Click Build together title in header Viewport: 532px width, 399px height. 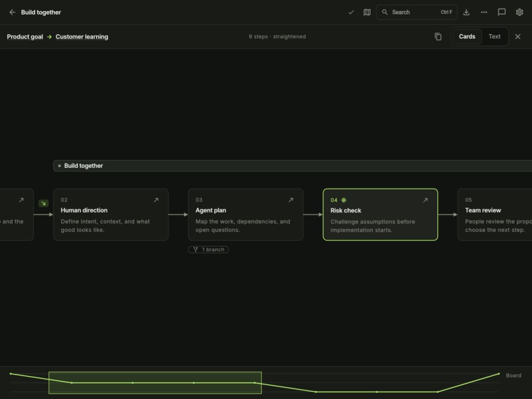tap(41, 13)
